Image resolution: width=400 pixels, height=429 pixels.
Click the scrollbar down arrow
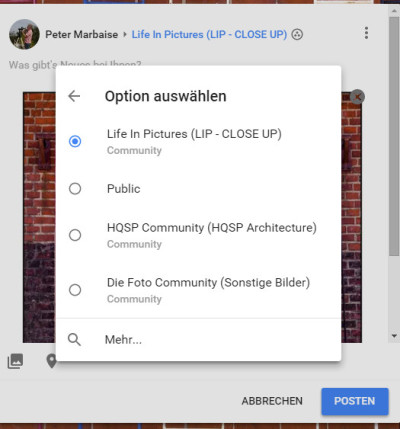point(394,336)
